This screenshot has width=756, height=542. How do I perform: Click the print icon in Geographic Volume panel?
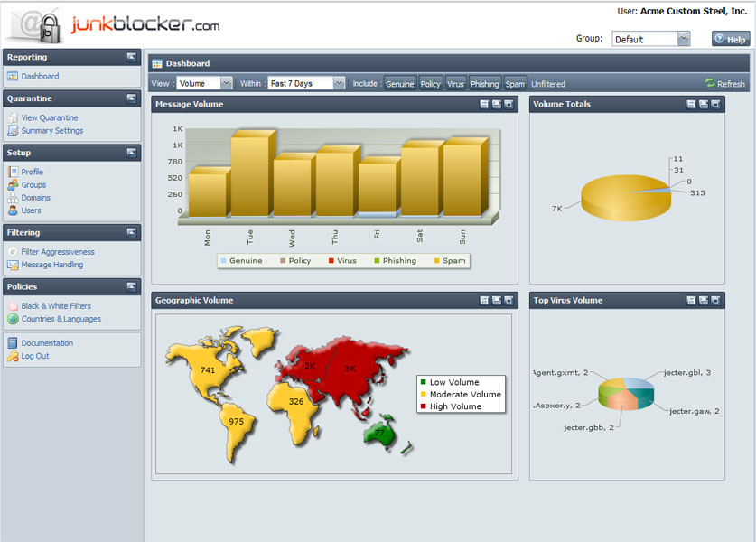pos(496,301)
